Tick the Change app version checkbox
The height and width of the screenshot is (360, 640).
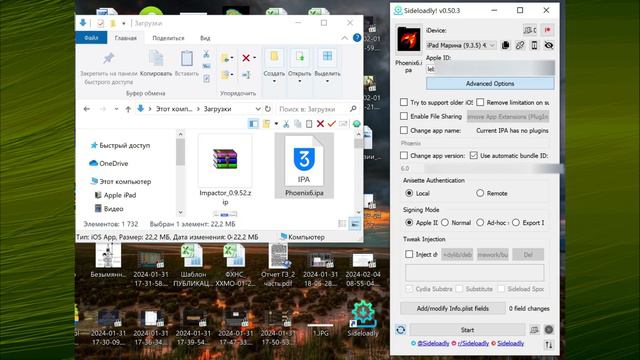pos(404,156)
